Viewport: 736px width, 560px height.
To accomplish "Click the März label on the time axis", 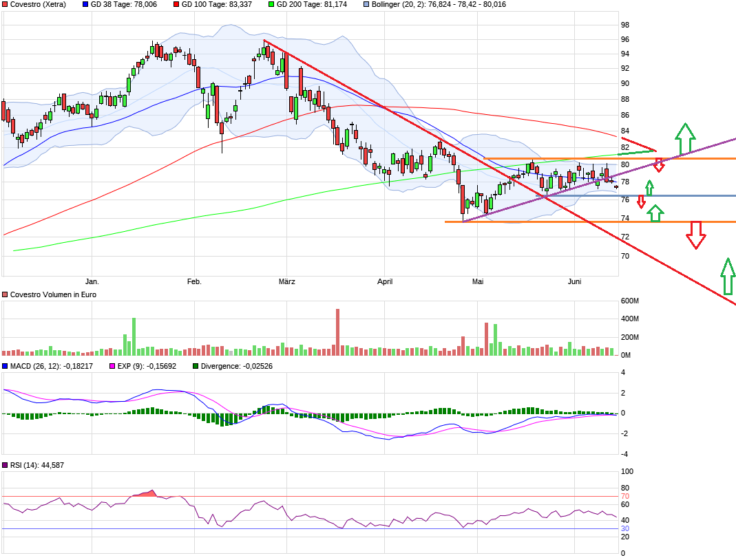I will coord(286,281).
